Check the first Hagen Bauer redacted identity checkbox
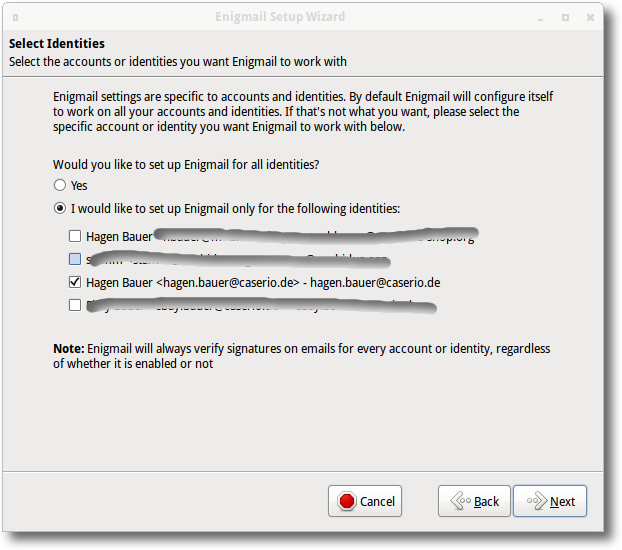 point(75,236)
